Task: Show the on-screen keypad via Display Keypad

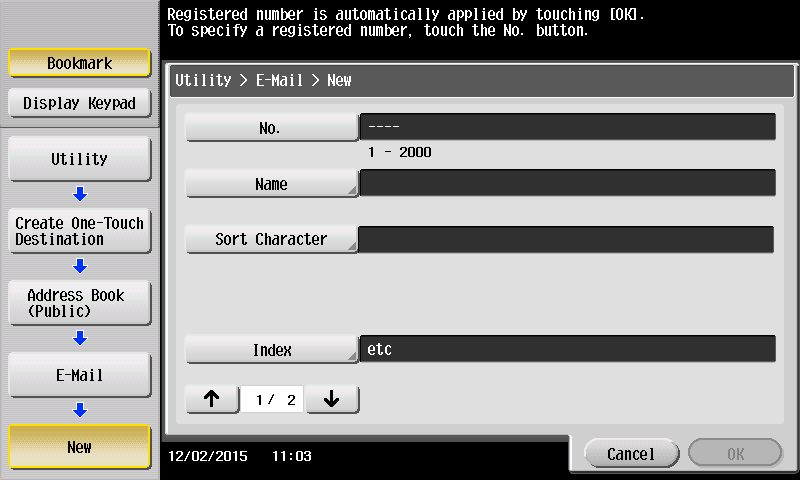Action: point(79,103)
